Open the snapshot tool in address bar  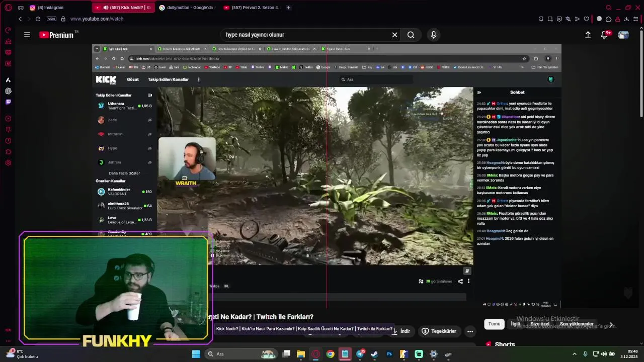point(550,19)
